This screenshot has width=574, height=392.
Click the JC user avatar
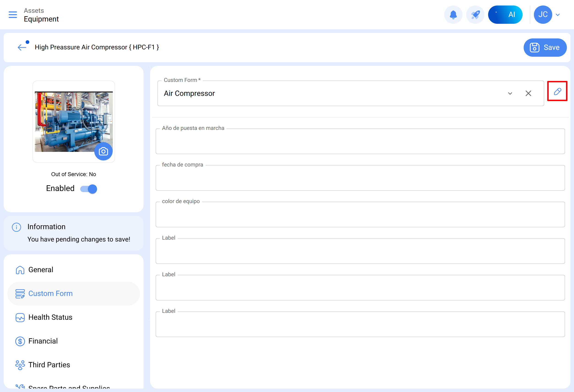pos(543,15)
